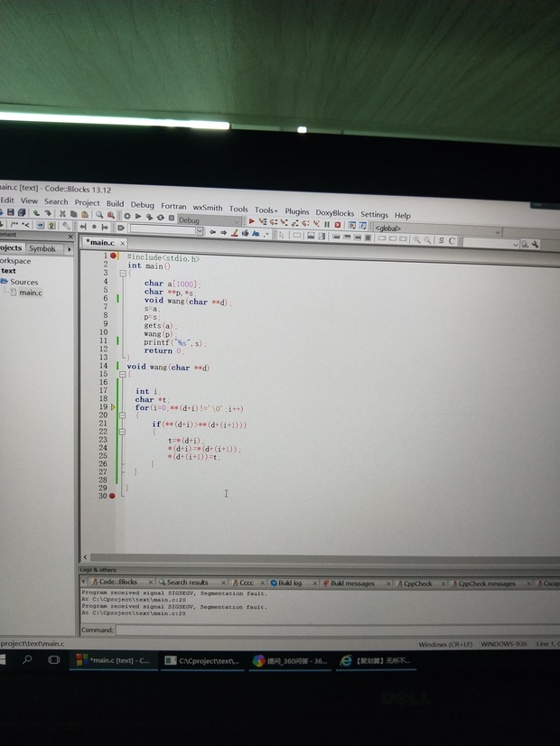The height and width of the screenshot is (746, 560).
Task: Click the red Stop debugger icon
Action: click(338, 224)
